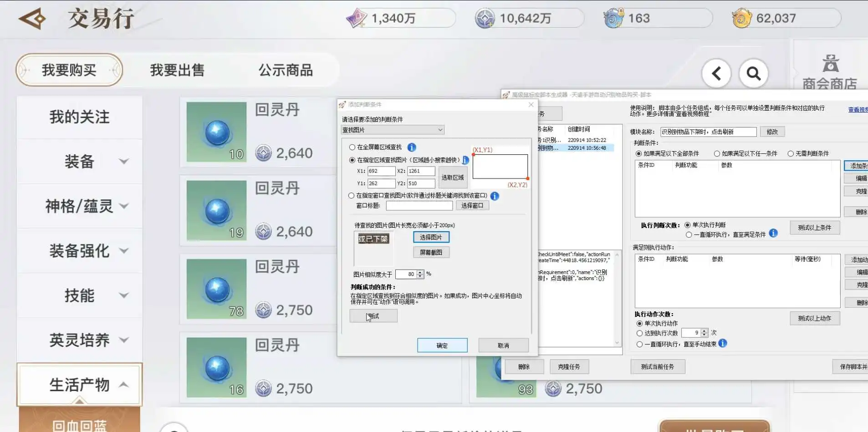Open the guild shop icon 商会商店
868x432 pixels.
pyautogui.click(x=830, y=72)
